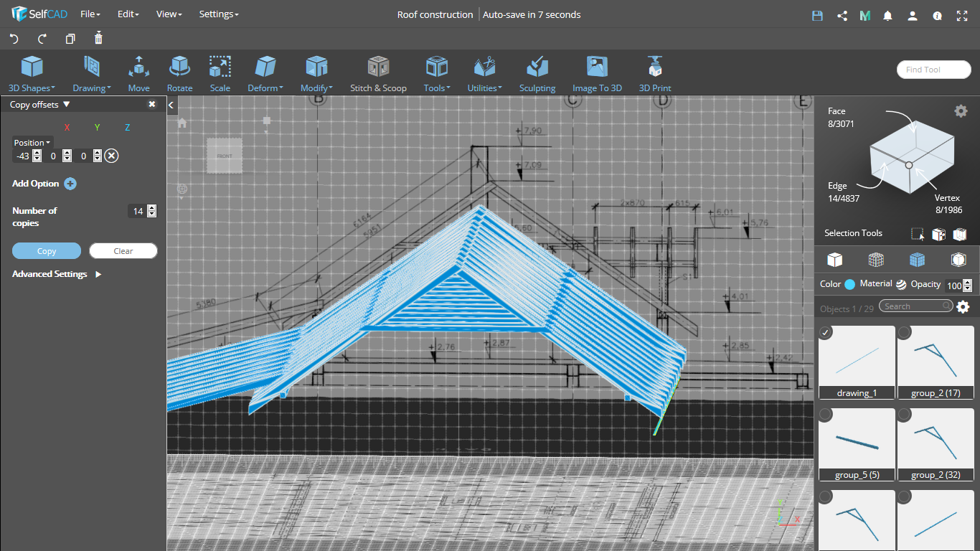Select the face selection cube icon
This screenshot has width=980, height=551.
938,234
